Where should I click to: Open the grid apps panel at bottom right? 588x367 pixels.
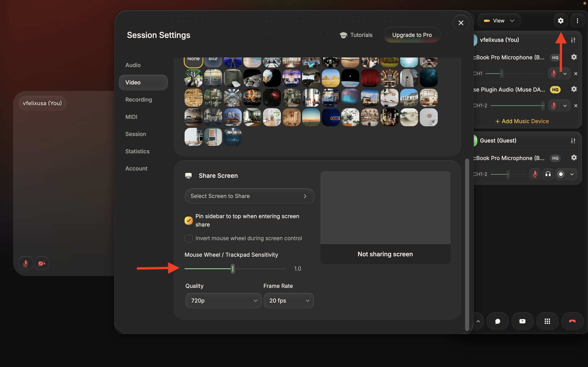click(547, 321)
